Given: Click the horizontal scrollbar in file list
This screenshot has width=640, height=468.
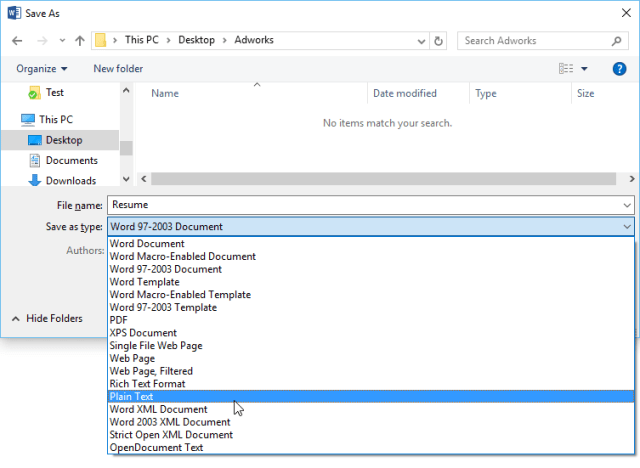Looking at the screenshot, I should pos(380,178).
